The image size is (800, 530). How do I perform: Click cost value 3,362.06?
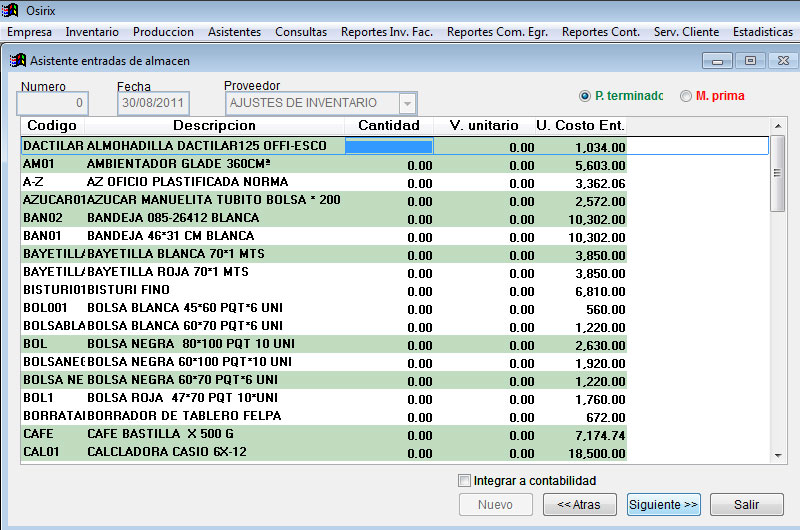(x=601, y=184)
